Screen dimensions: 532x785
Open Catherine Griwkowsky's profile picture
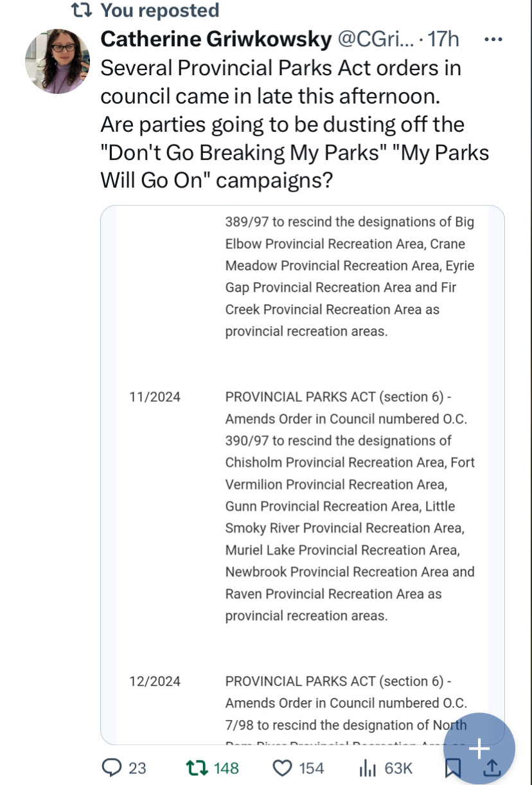click(x=57, y=61)
